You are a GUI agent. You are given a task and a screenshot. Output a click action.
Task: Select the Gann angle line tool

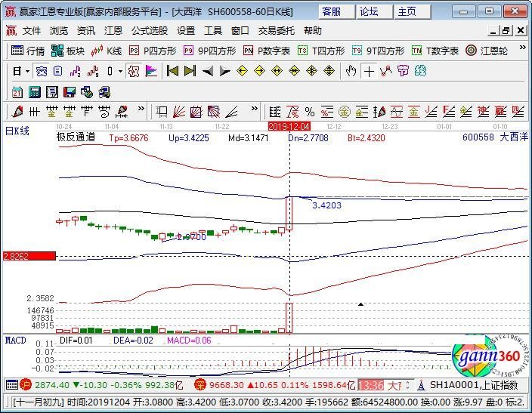(x=231, y=112)
